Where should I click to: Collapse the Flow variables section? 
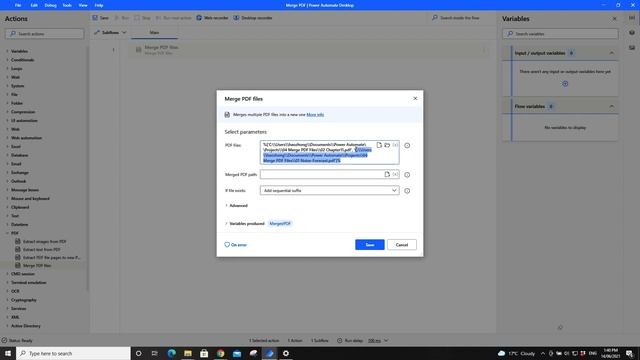611,107
